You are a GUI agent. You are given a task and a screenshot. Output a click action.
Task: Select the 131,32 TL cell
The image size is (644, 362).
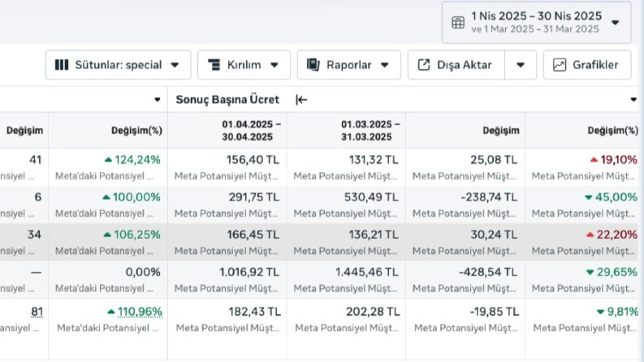(346, 167)
